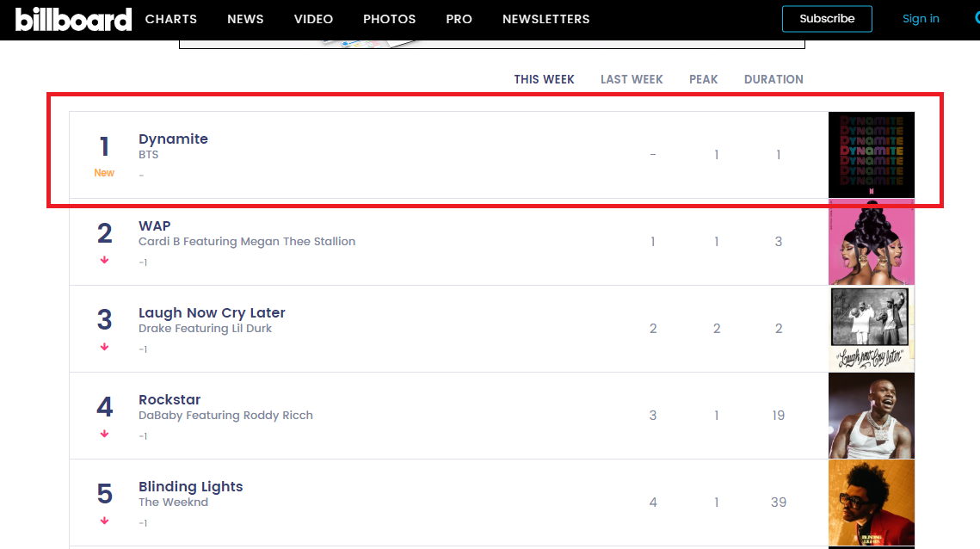Open the Laugh Now Cry Later title
The image size is (980, 549).
(x=212, y=312)
